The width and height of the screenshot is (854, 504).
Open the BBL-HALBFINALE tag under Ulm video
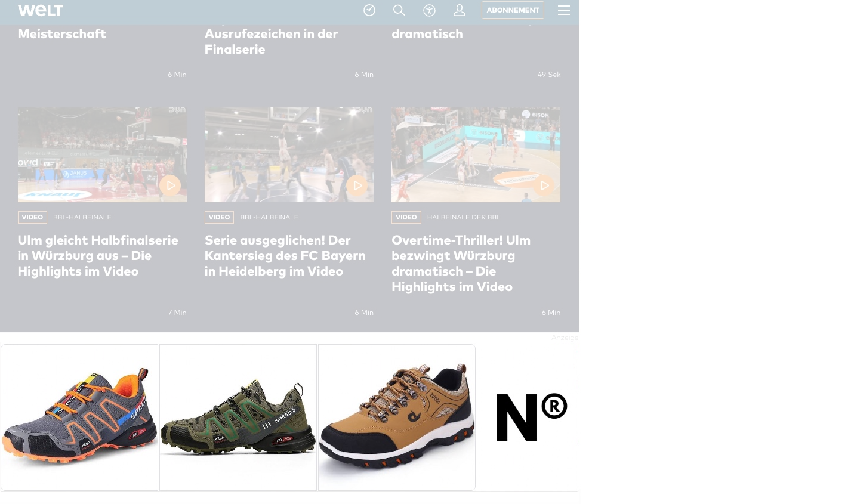(82, 217)
